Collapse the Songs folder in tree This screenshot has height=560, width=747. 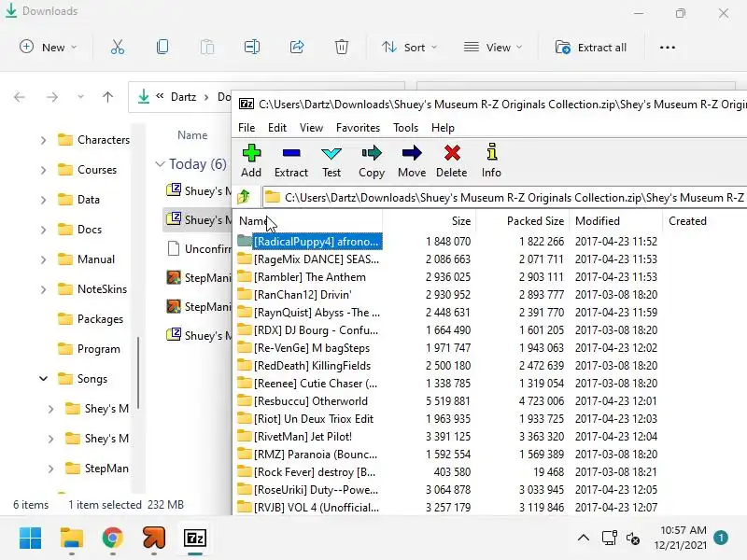coord(43,379)
